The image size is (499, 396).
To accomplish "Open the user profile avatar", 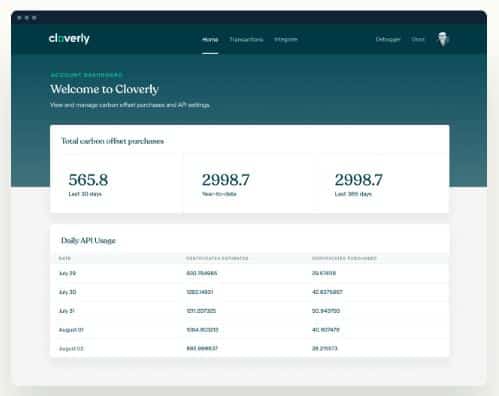I will 443,39.
